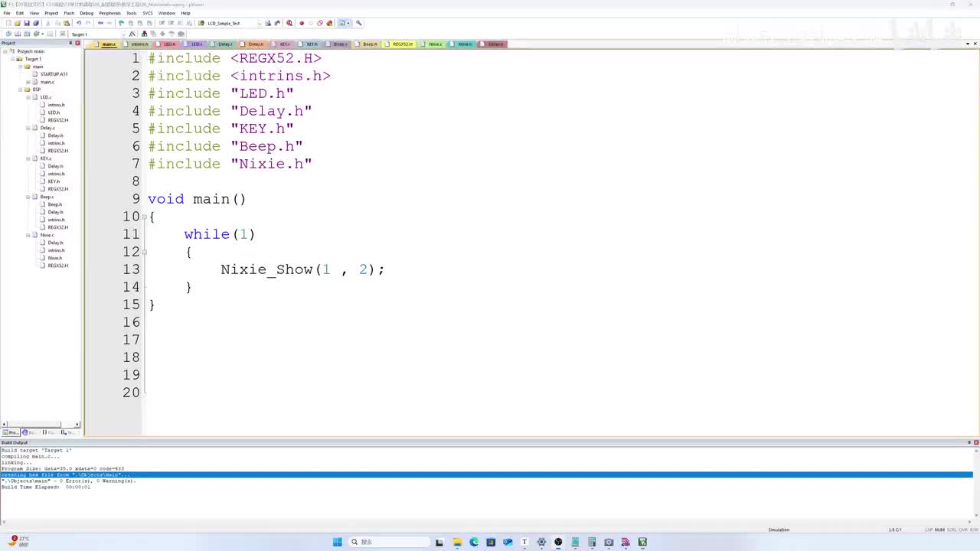
Task: Close the Build Output panel
Action: tap(976, 442)
